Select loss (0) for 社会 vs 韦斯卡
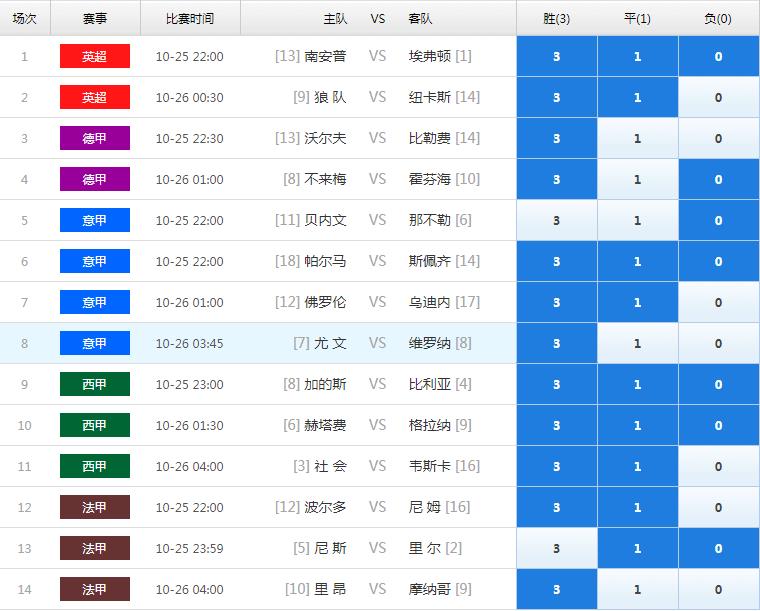The image size is (760, 611). coord(718,467)
